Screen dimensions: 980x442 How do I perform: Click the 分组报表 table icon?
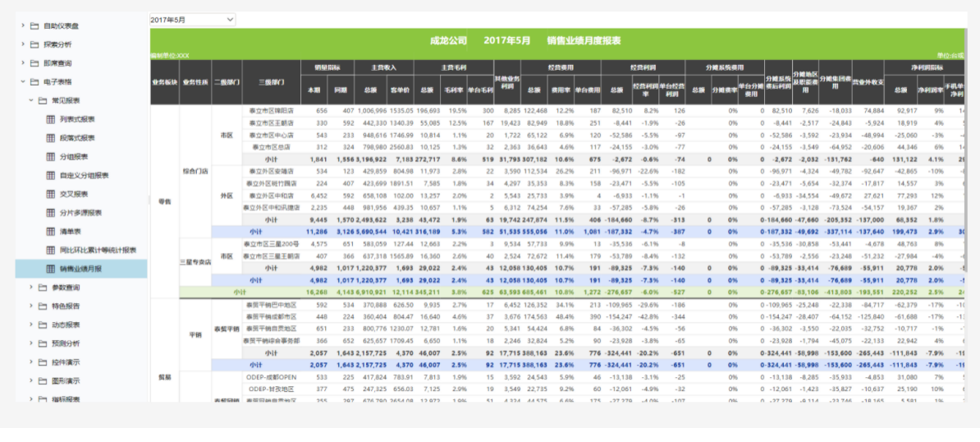coord(51,157)
